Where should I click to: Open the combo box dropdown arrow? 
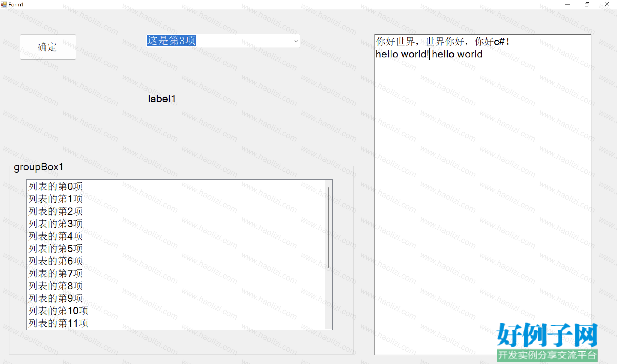(296, 41)
